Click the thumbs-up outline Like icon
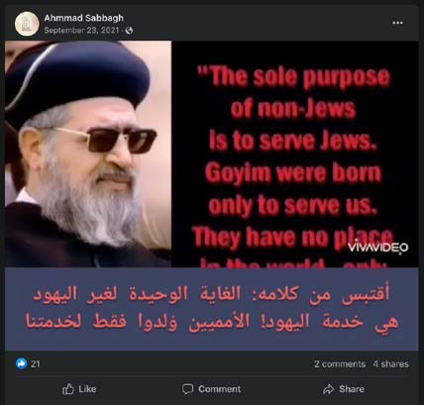Viewport: 424px width, 406px height. [68, 389]
